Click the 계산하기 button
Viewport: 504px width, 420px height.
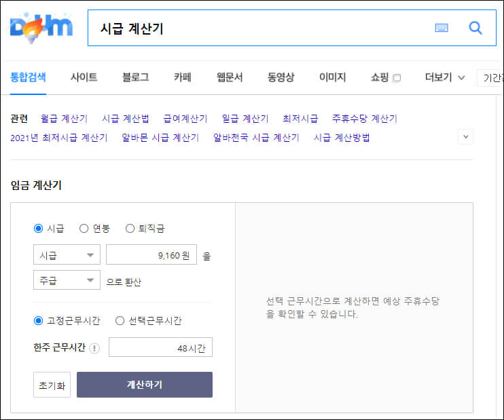coord(145,385)
